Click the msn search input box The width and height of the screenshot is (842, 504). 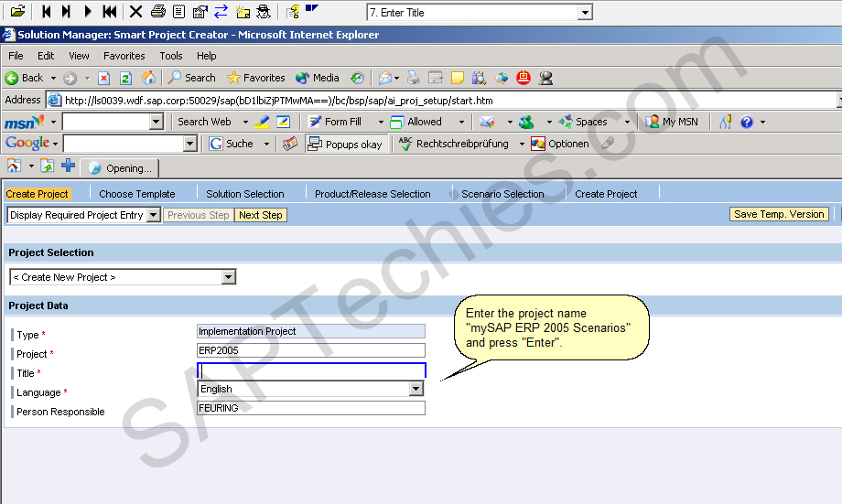coord(113,122)
